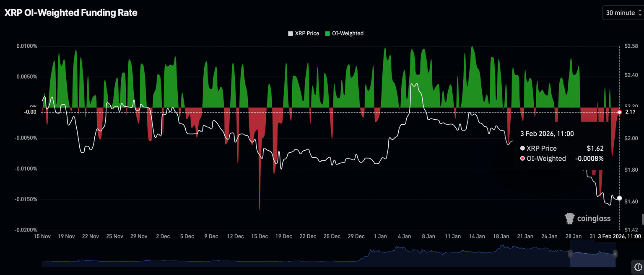Image resolution: width=644 pixels, height=275 pixels.
Task: Toggle the OI-Weighted legend series
Action: coord(344,33)
